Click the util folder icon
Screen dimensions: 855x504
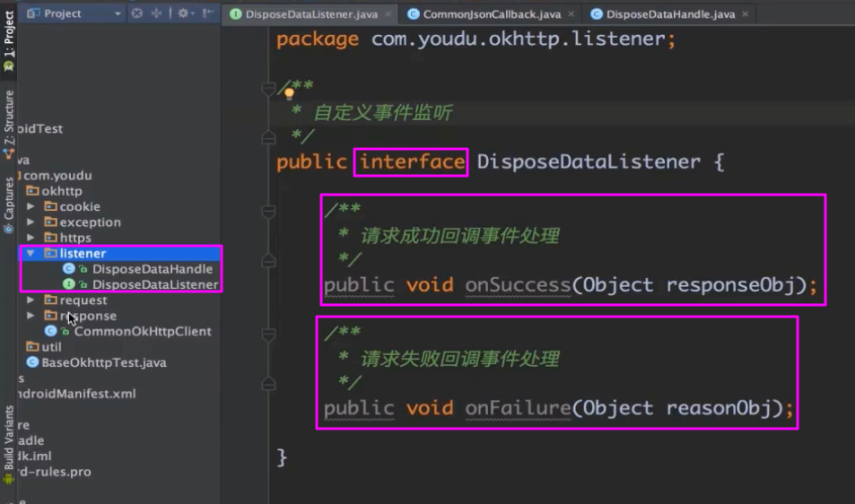point(32,346)
